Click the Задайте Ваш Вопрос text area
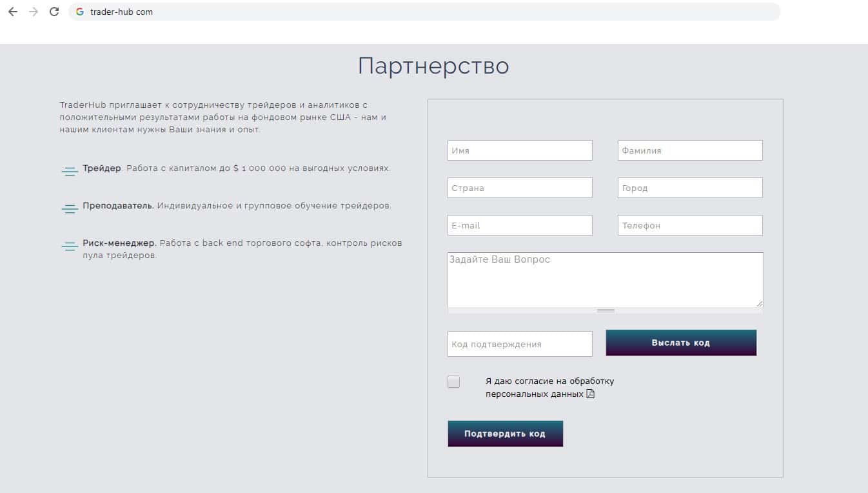 (605, 279)
